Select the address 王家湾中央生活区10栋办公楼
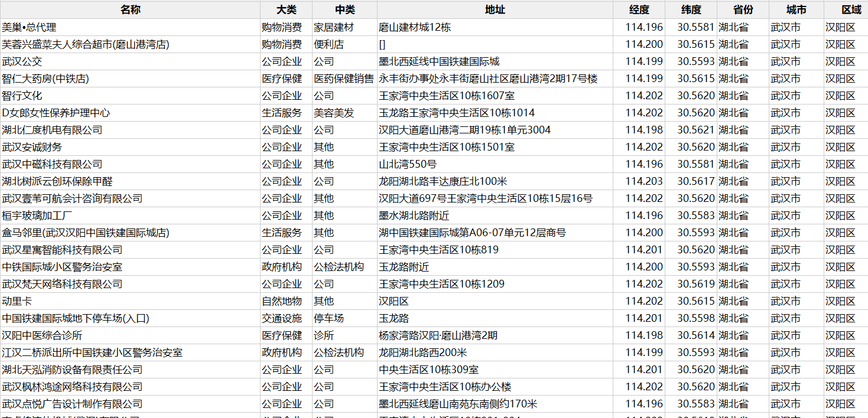The height and width of the screenshot is (418, 868). tap(495, 387)
